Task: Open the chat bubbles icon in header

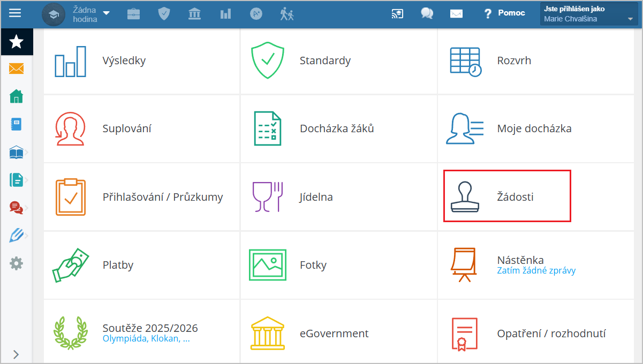Action: pyautogui.click(x=427, y=14)
